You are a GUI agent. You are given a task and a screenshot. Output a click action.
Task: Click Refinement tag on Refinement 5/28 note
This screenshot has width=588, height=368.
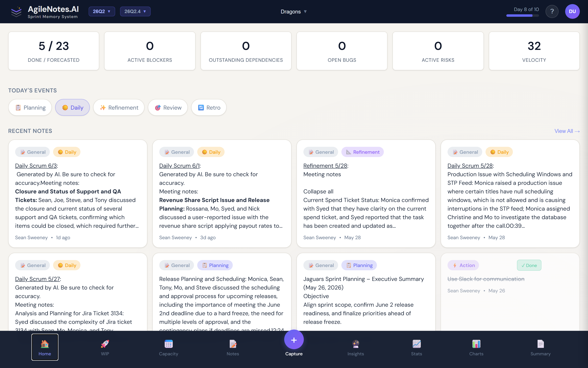click(362, 152)
